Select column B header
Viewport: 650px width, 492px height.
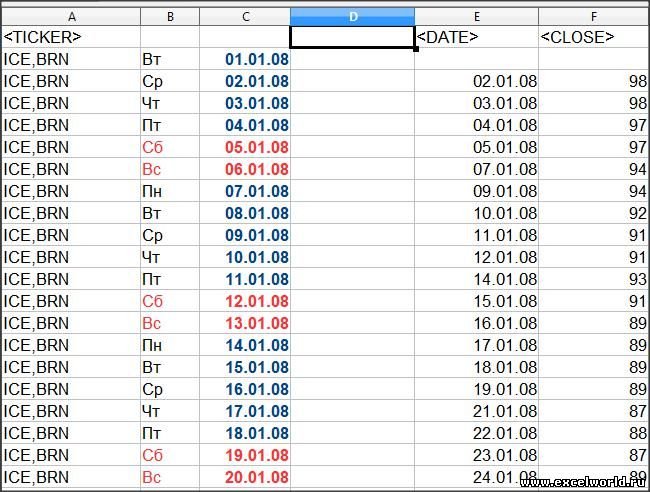[170, 17]
